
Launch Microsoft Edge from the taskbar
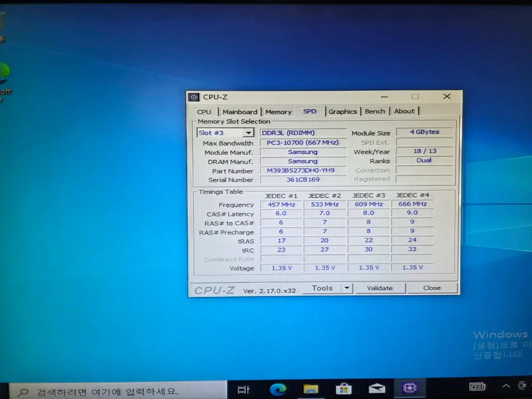click(x=278, y=390)
